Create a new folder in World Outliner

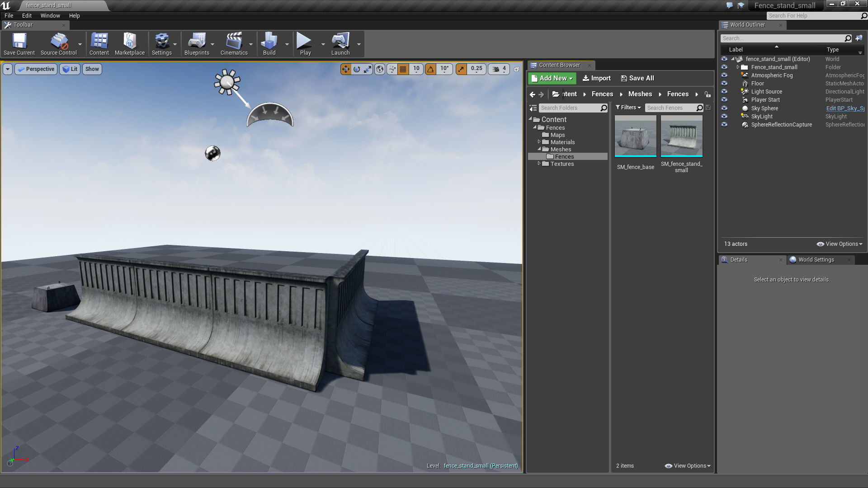click(x=859, y=38)
